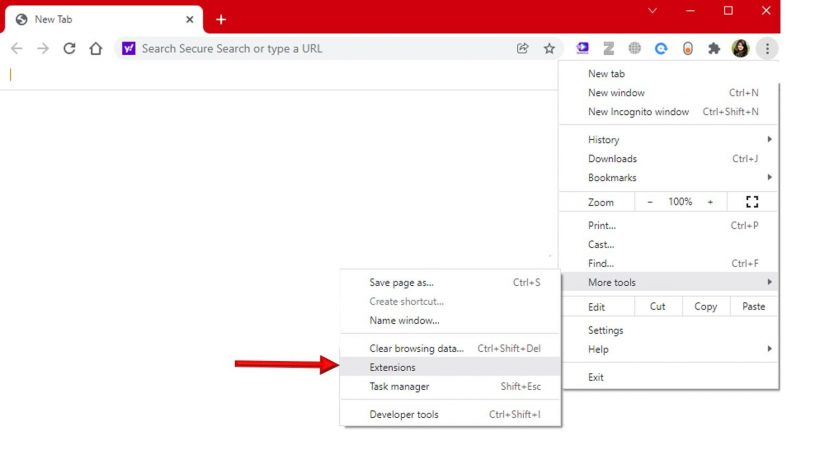Click the Yahoo search engine icon in address bar
This screenshot has height=455, width=830.
click(x=129, y=49)
